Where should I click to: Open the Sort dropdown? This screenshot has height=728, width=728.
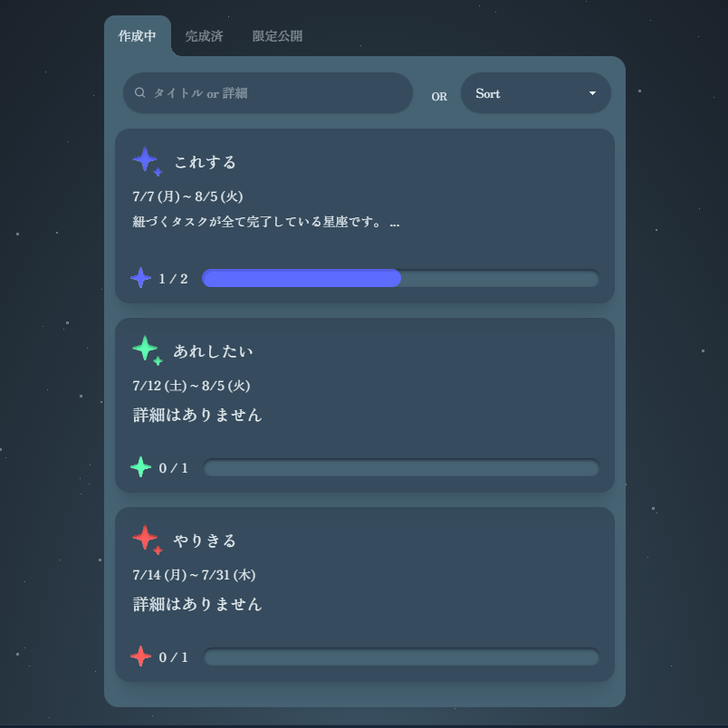point(535,93)
